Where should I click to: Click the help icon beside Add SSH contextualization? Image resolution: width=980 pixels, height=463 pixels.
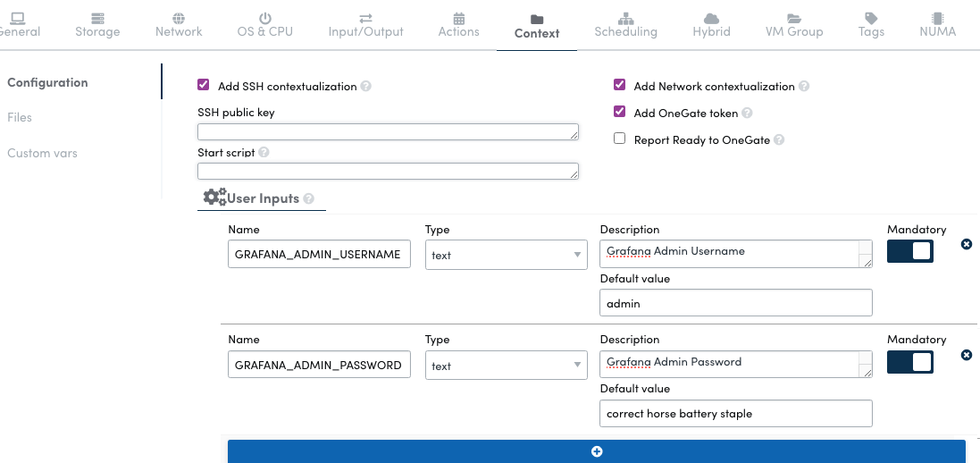[x=366, y=87]
